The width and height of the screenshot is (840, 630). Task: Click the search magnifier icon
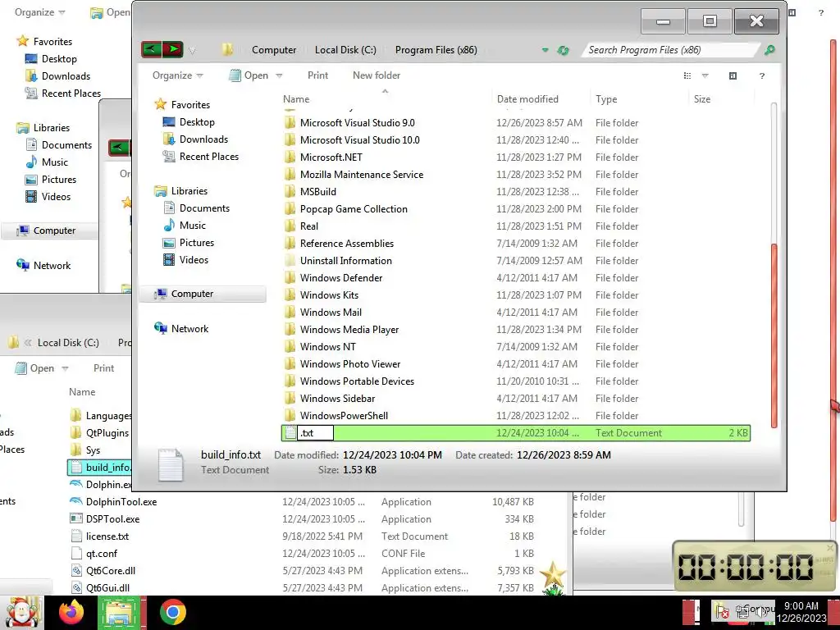pos(769,50)
